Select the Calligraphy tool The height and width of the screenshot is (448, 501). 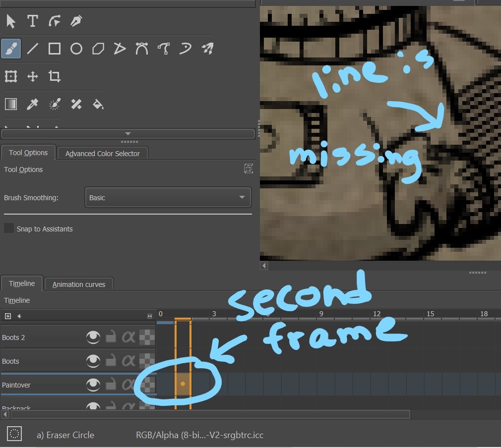pyautogui.click(x=76, y=21)
